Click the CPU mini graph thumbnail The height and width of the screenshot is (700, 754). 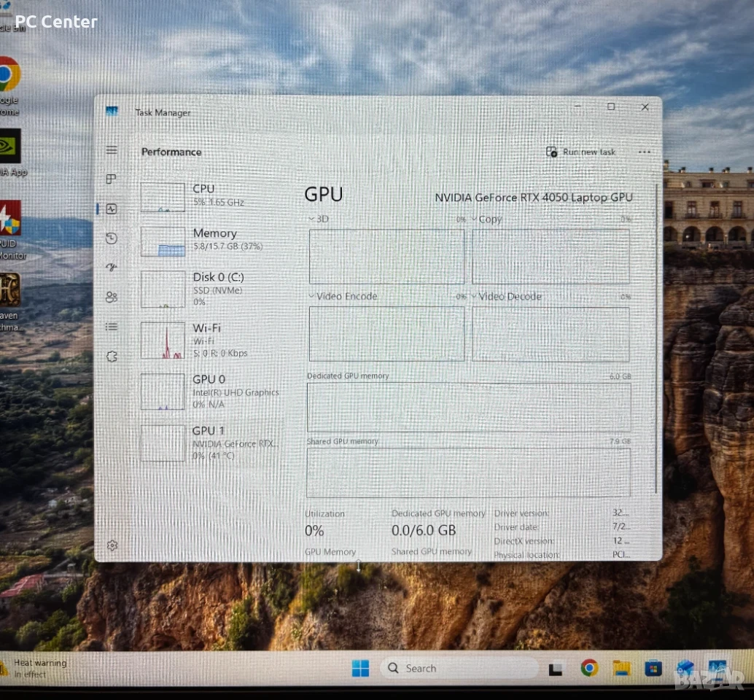163,197
